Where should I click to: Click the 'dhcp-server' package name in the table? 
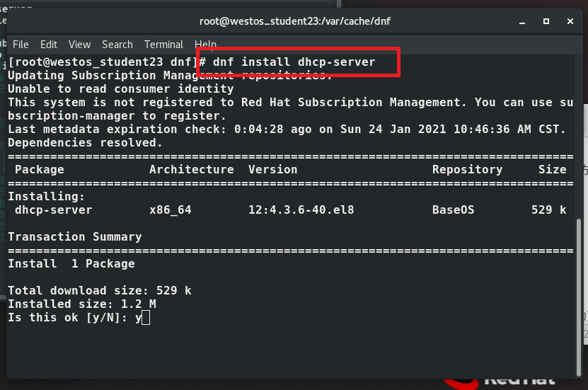[x=54, y=210]
